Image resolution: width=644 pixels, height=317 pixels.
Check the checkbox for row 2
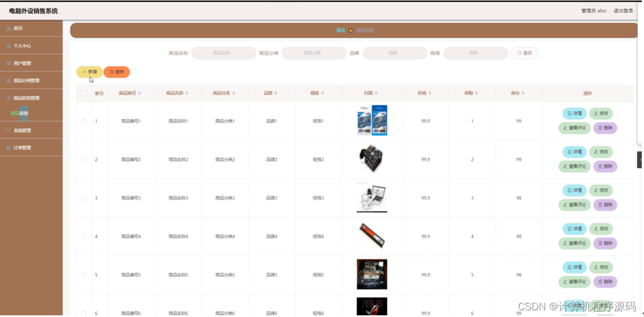tap(84, 159)
